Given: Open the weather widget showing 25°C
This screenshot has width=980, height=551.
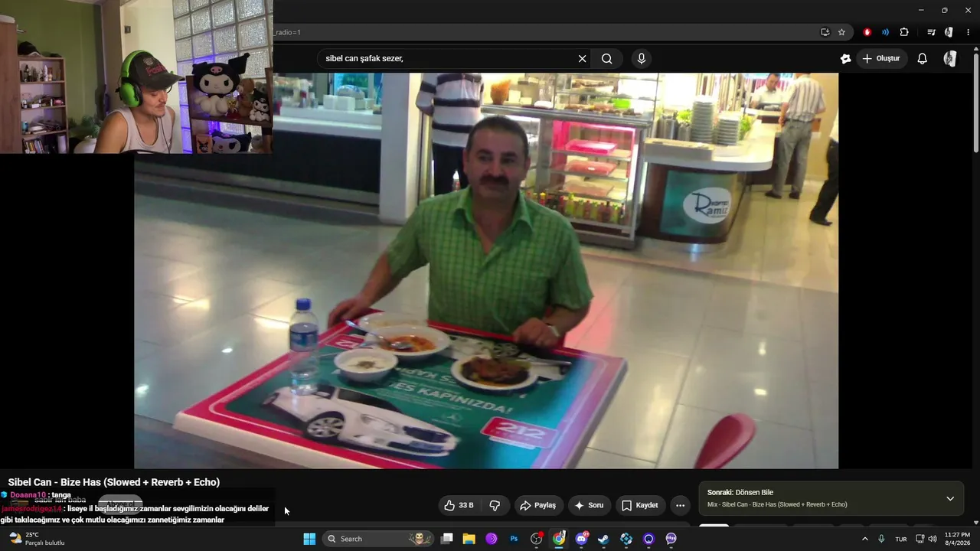Looking at the screenshot, I should [x=36, y=539].
